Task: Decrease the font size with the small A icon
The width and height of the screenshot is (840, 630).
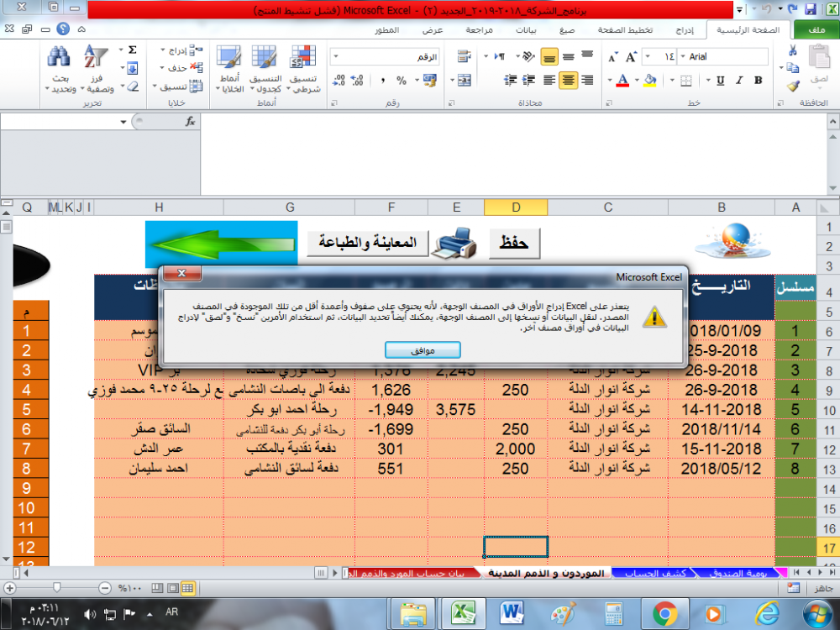Action: click(613, 57)
